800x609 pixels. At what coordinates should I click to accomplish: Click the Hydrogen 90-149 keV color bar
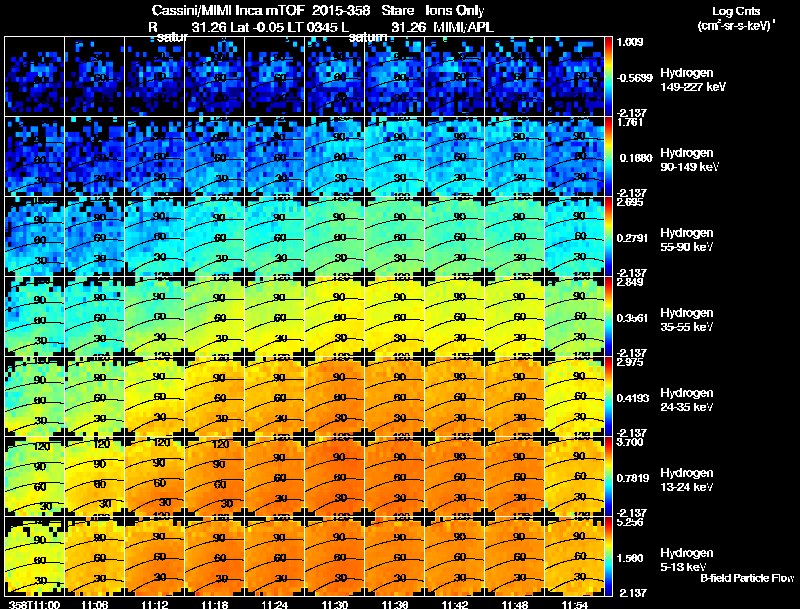[x=608, y=157]
